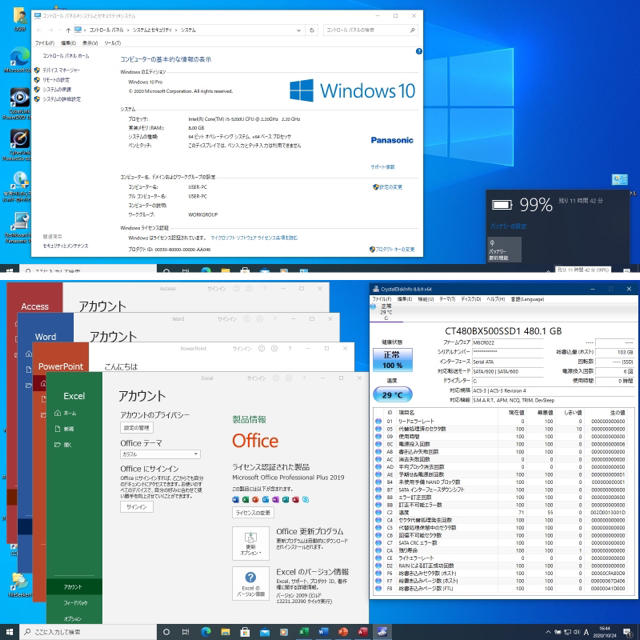Click the help icon in the System window
Viewport: 640px width, 640px height.
[419, 51]
